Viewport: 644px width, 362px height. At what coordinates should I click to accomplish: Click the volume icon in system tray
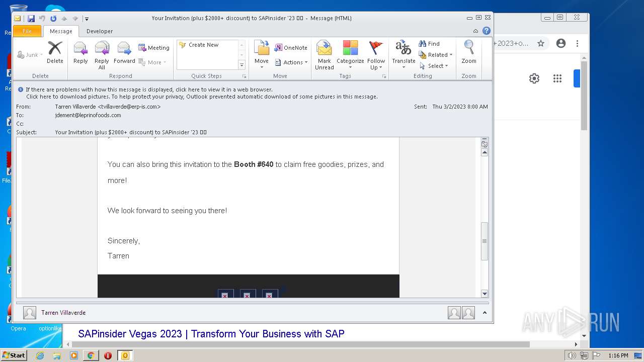pyautogui.click(x=572, y=355)
